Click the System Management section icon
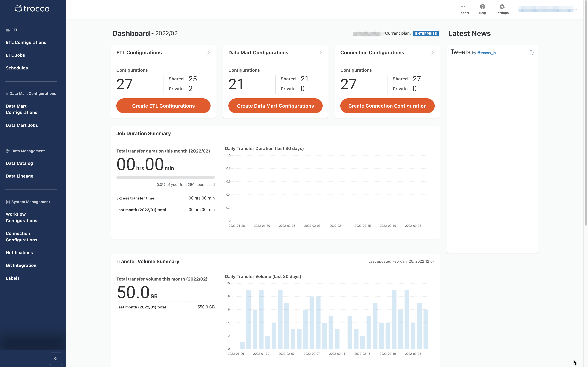588x367 pixels. [8, 202]
